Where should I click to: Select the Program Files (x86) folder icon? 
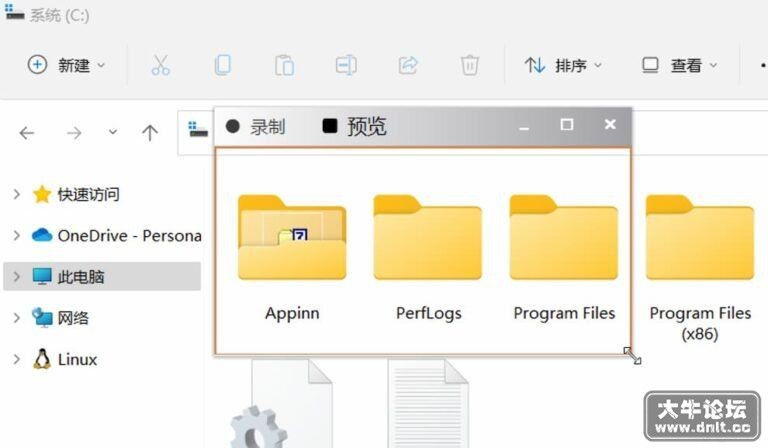(x=700, y=237)
